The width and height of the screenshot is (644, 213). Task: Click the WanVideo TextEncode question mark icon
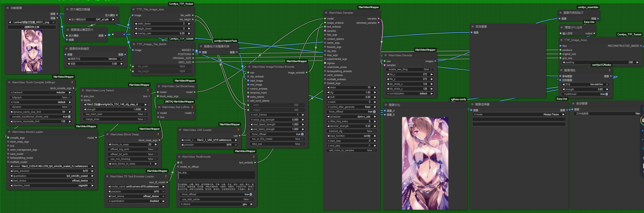pyautogui.click(x=253, y=157)
